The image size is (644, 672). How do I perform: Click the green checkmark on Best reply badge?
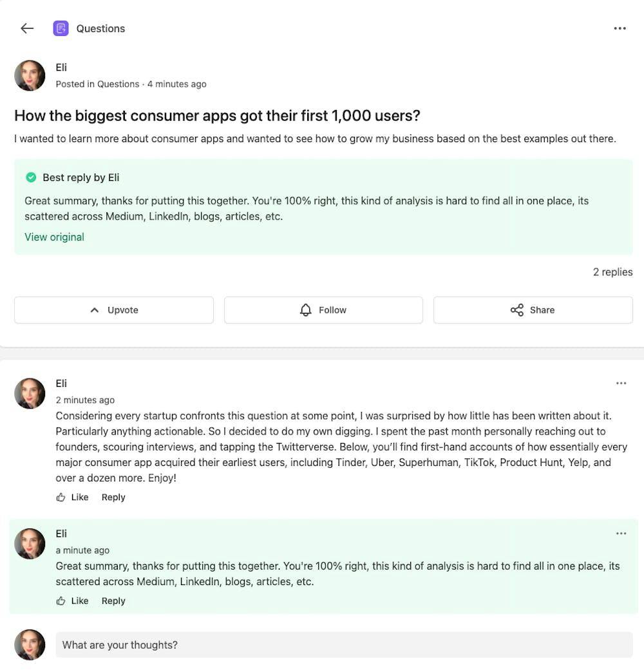point(31,177)
